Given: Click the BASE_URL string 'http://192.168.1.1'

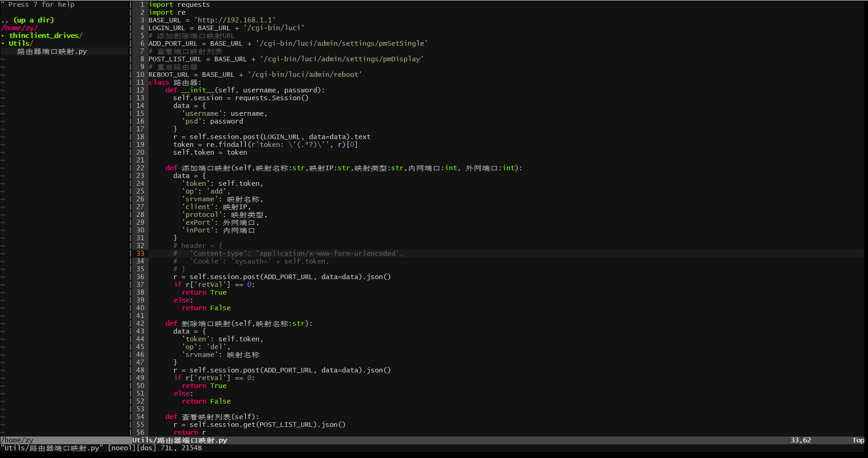Looking at the screenshot, I should tap(235, 20).
